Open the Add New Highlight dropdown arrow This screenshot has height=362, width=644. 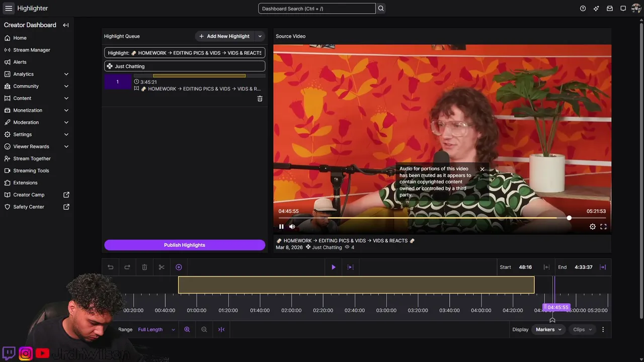[260, 36]
